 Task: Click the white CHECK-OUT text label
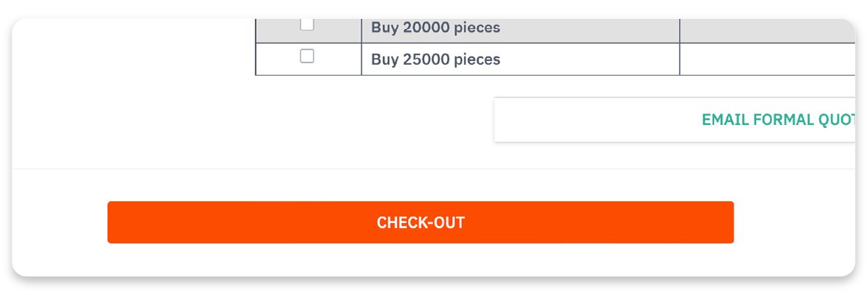click(x=420, y=222)
